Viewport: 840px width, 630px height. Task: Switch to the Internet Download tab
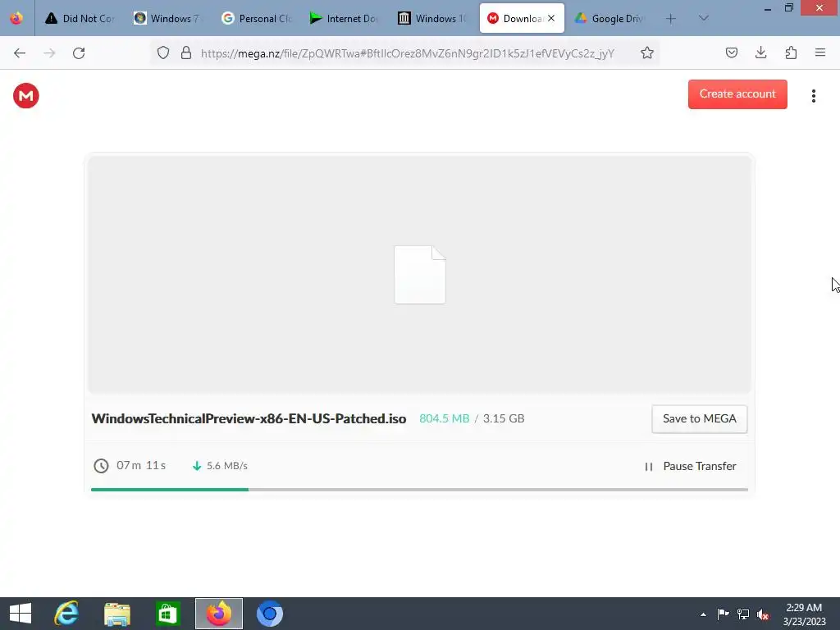point(345,18)
